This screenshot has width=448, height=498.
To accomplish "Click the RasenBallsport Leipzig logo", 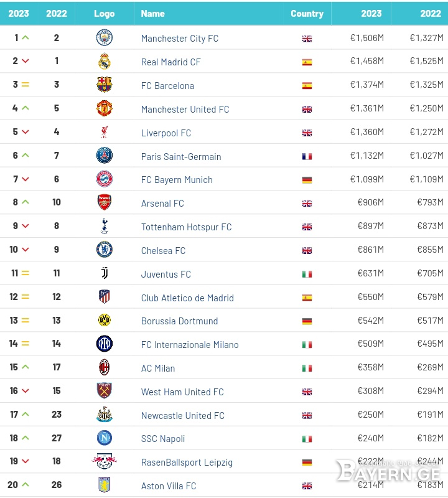I will [x=104, y=461].
